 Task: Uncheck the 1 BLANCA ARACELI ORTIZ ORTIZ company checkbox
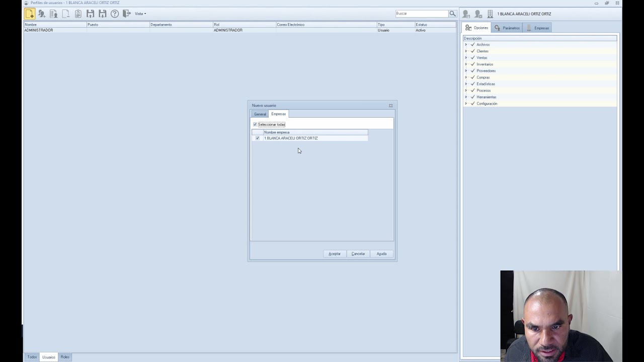[258, 138]
